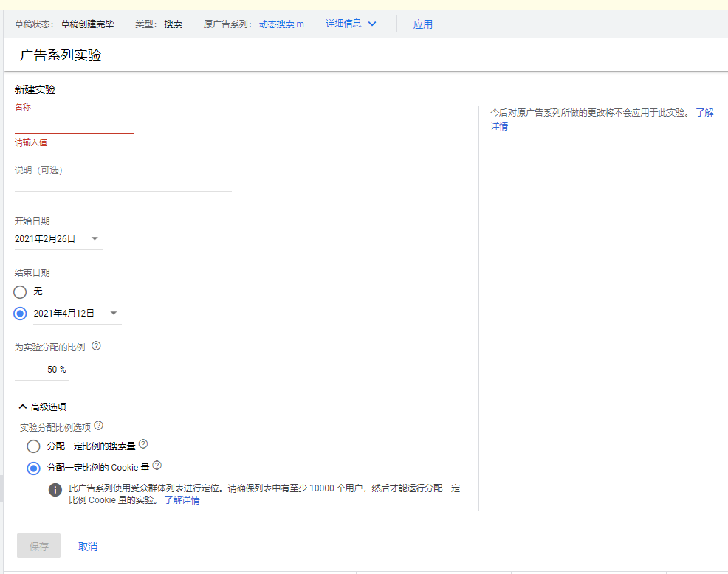Select the 2021年4月12日 end date radio
728x574 pixels.
tap(20, 313)
